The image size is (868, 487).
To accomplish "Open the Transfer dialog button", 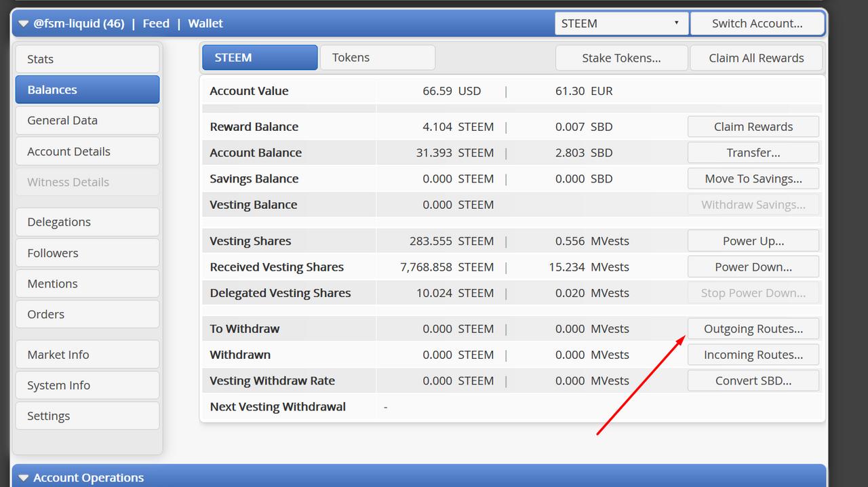I will pos(753,153).
